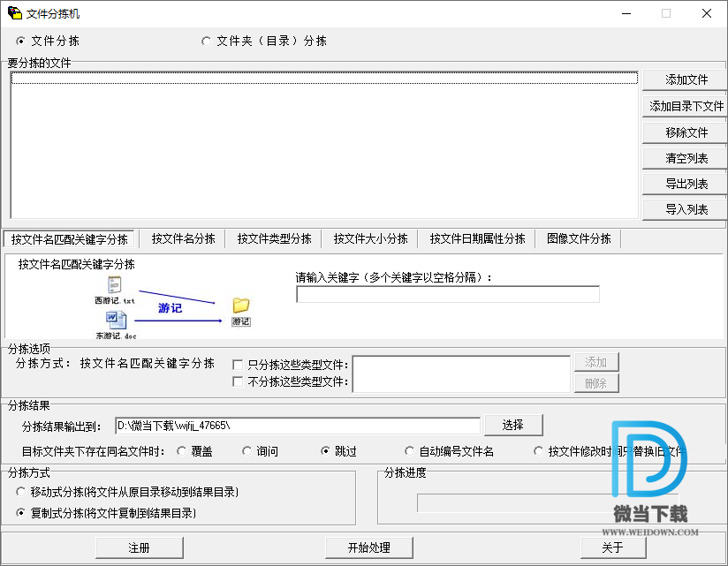Click the keyword input field
This screenshot has width=728, height=566.
pos(448,294)
